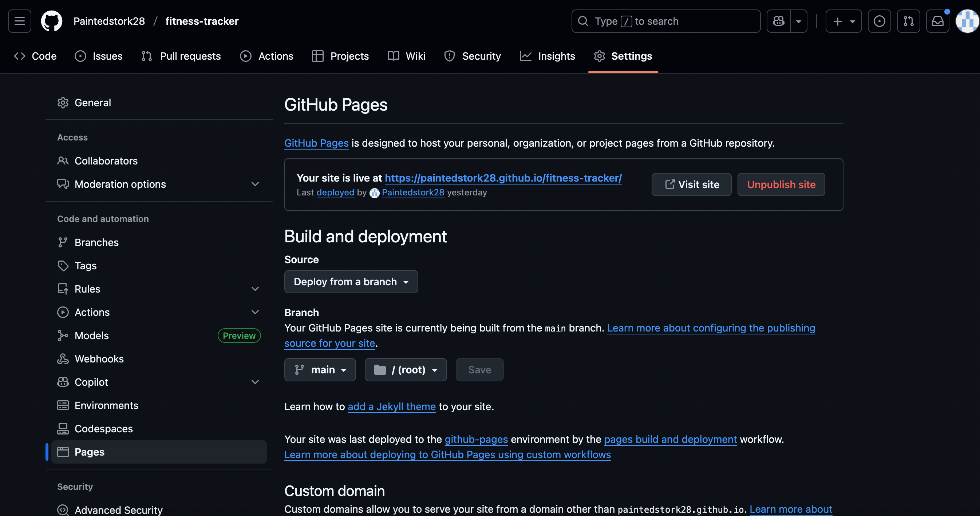Click the user avatar in top corner
The width and height of the screenshot is (980, 516).
[967, 21]
